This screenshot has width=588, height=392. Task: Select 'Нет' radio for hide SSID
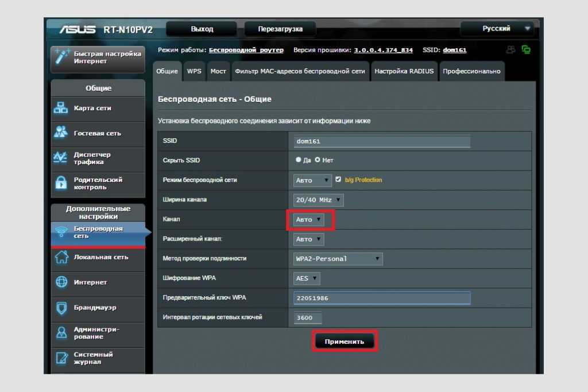(318, 161)
